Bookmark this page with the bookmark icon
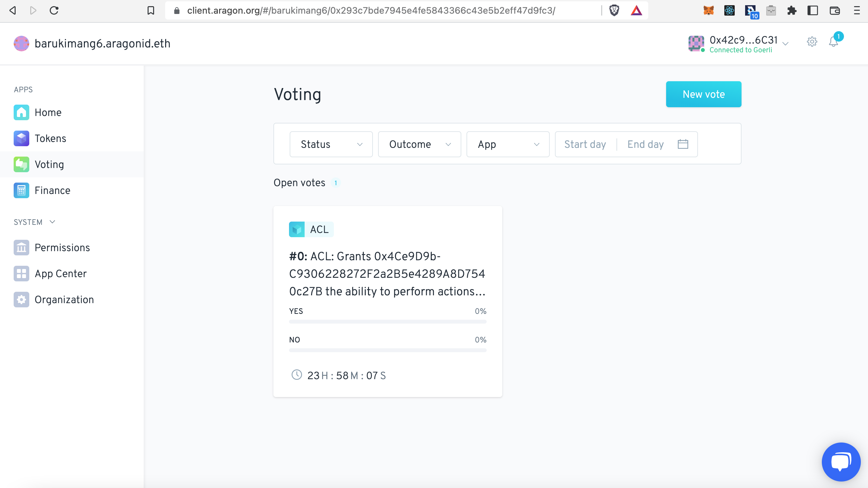868x488 pixels. click(x=151, y=10)
